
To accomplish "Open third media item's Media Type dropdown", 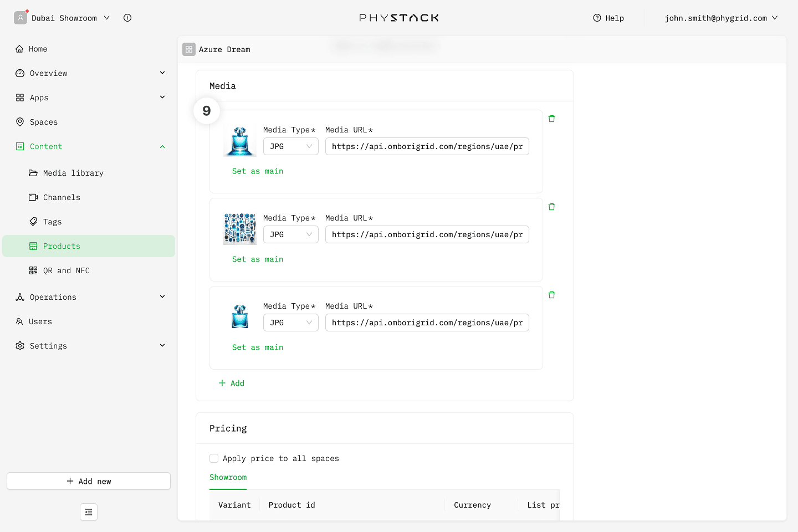I will (x=291, y=323).
